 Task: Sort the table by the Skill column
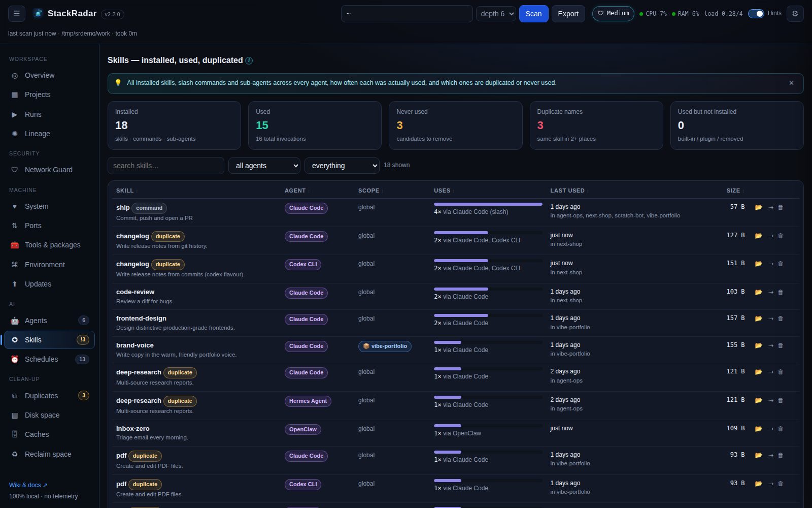pyautogui.click(x=126, y=190)
